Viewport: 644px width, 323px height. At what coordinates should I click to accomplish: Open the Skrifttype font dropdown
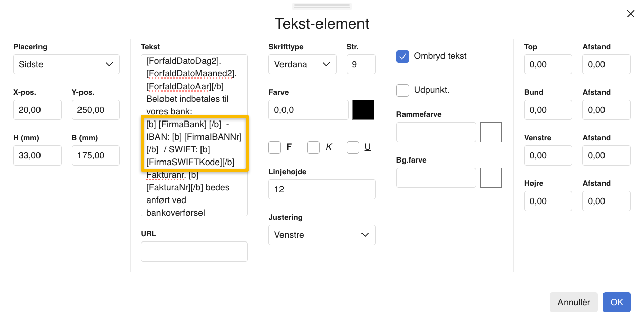302,64
